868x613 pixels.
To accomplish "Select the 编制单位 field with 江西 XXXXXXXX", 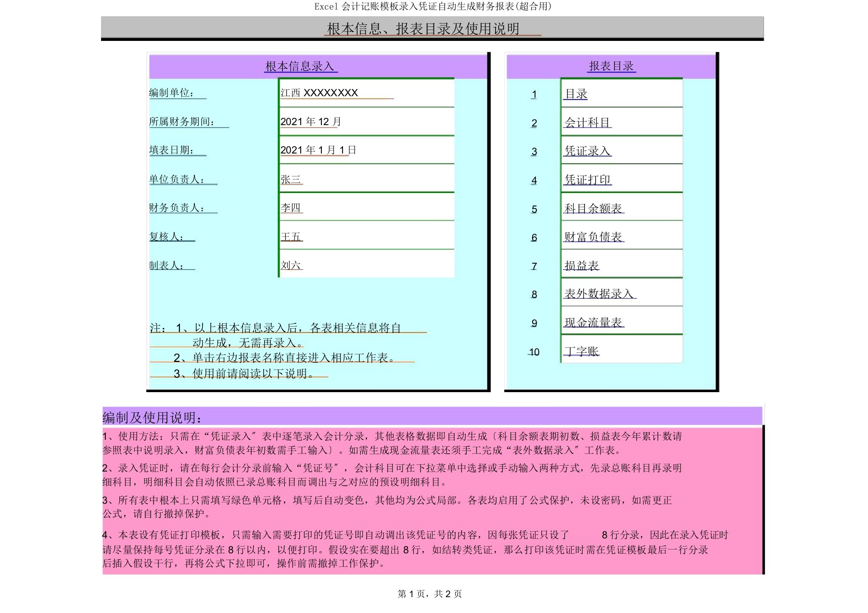I will pos(367,93).
